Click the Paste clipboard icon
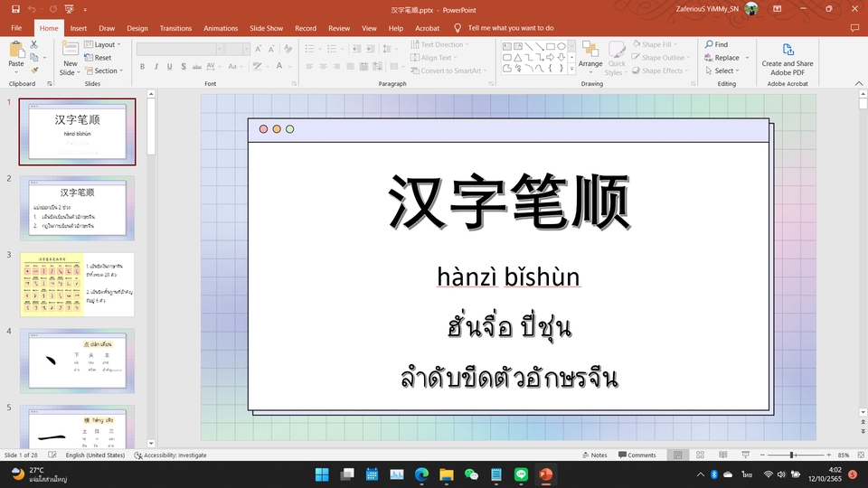Image resolution: width=868 pixels, height=488 pixels. coord(16,50)
